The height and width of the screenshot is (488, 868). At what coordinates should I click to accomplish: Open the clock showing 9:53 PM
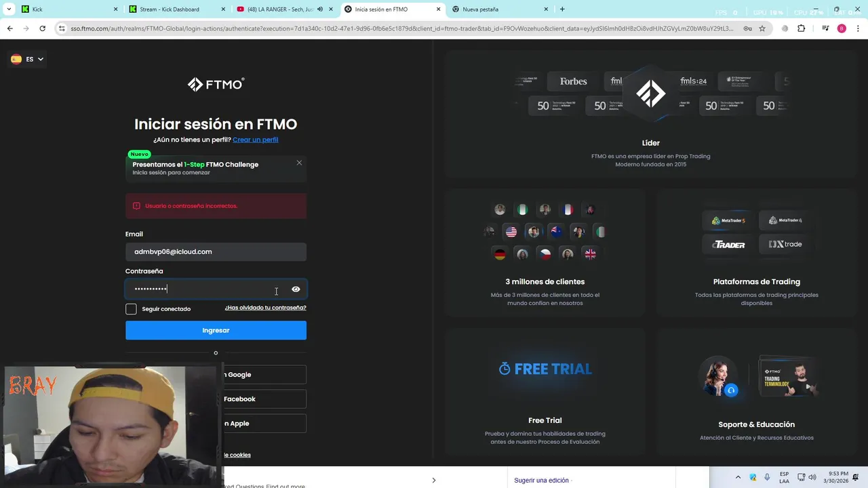point(836,477)
